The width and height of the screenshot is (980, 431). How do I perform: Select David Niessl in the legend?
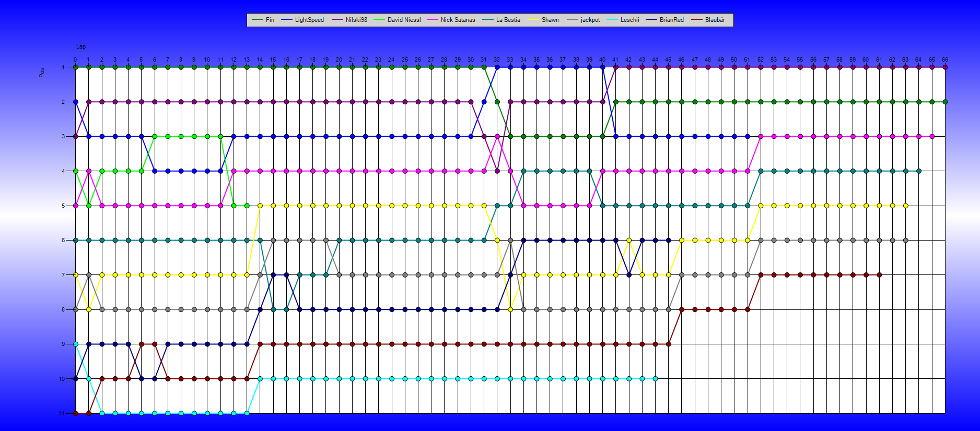pos(397,20)
